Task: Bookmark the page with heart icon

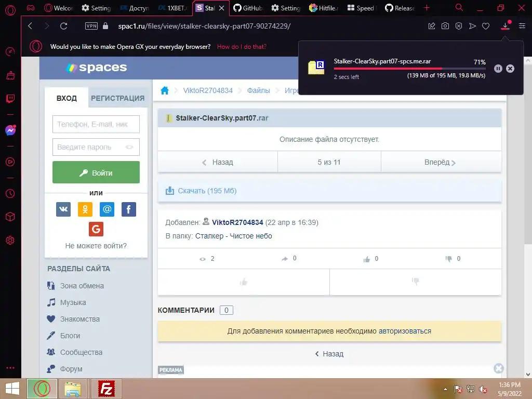Action: pyautogui.click(x=486, y=26)
